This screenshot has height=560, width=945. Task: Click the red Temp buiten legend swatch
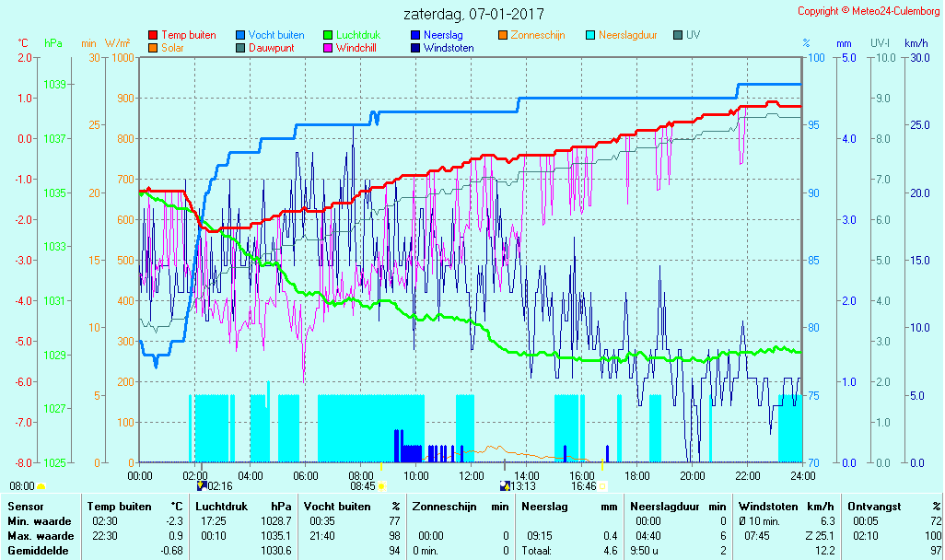coord(153,35)
